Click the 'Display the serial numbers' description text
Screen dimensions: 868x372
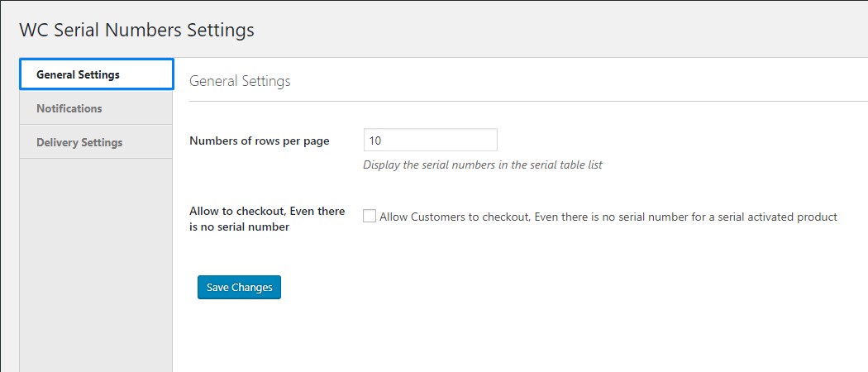click(x=482, y=165)
